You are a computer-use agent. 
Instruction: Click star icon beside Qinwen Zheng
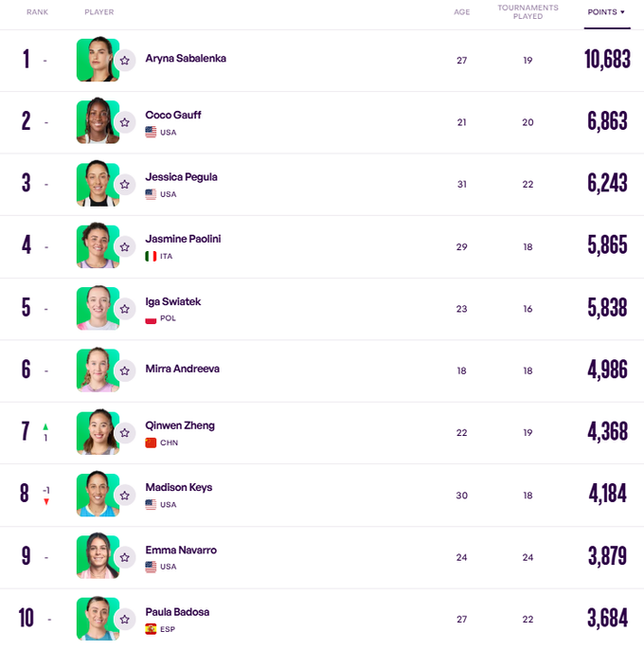click(x=125, y=433)
